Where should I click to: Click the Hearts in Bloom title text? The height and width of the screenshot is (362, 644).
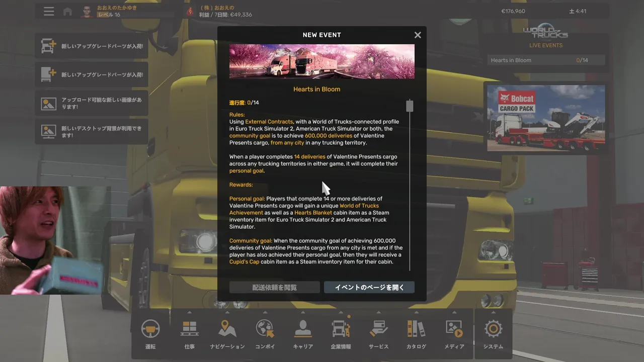[317, 89]
